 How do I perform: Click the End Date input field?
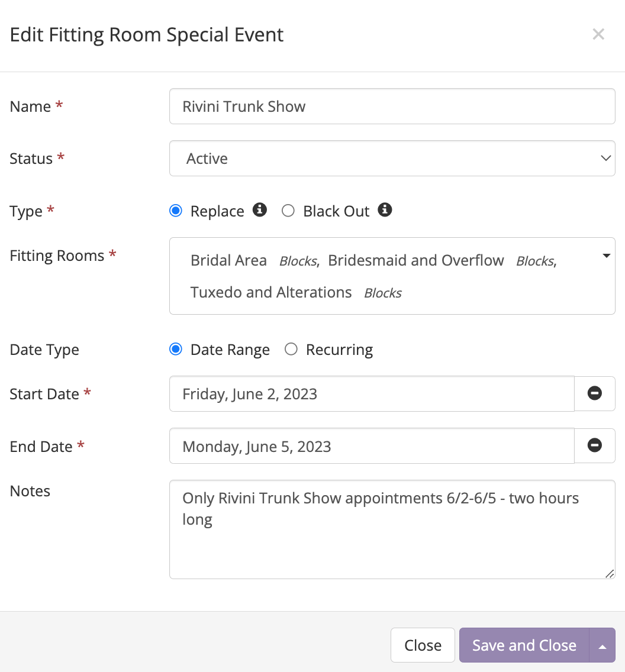(x=372, y=446)
